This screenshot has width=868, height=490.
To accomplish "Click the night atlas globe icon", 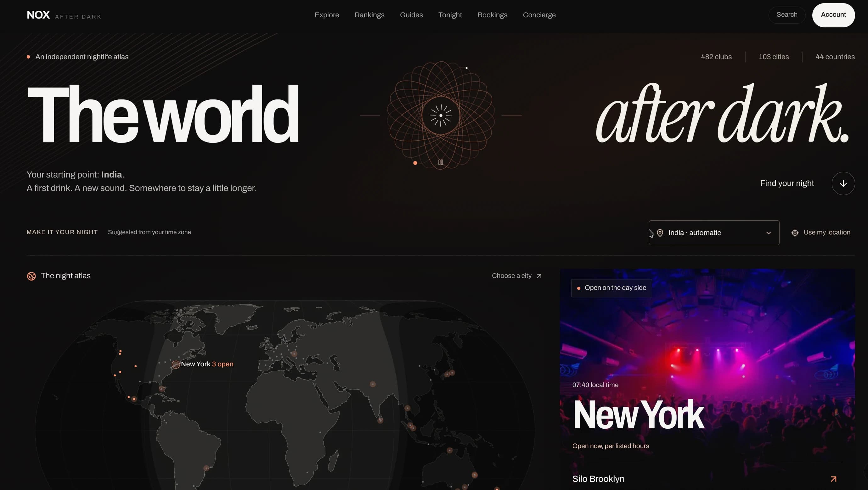I will point(31,276).
